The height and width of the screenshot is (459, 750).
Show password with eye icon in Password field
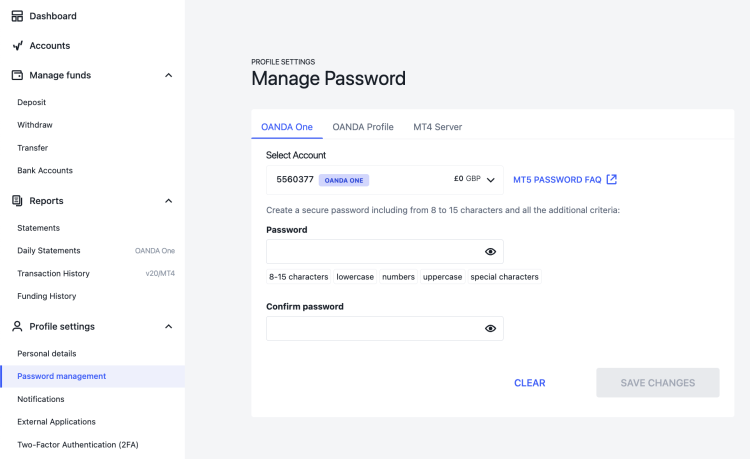[490, 251]
